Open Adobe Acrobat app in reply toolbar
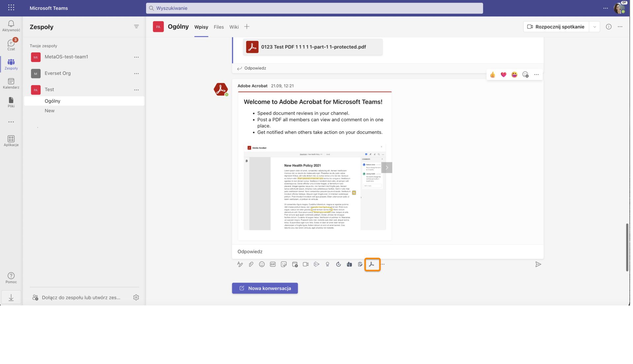Image resolution: width=633 pixels, height=364 pixels. coord(372,264)
